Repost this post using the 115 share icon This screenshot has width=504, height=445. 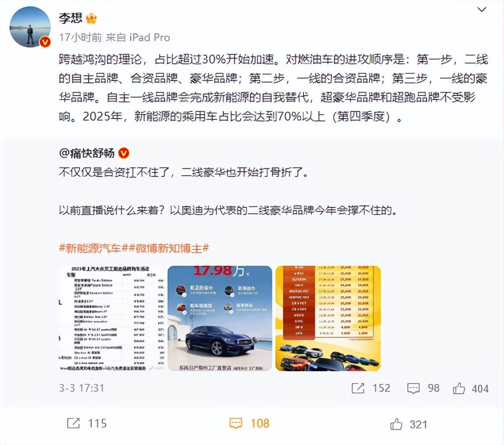[x=73, y=423]
